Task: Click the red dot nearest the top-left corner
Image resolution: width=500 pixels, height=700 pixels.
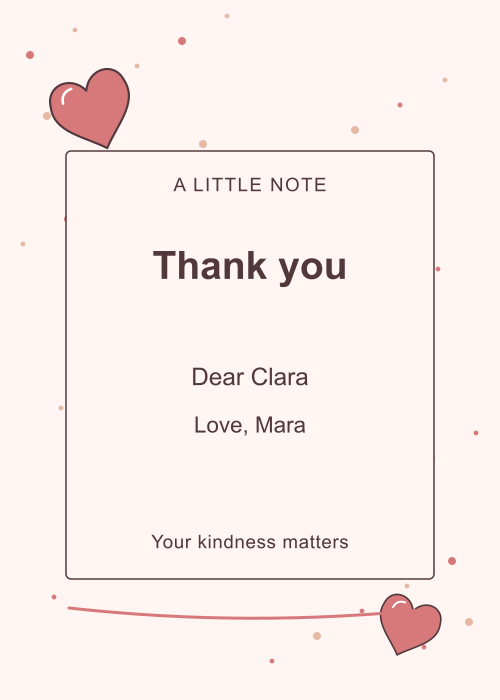Action: pos(30,55)
